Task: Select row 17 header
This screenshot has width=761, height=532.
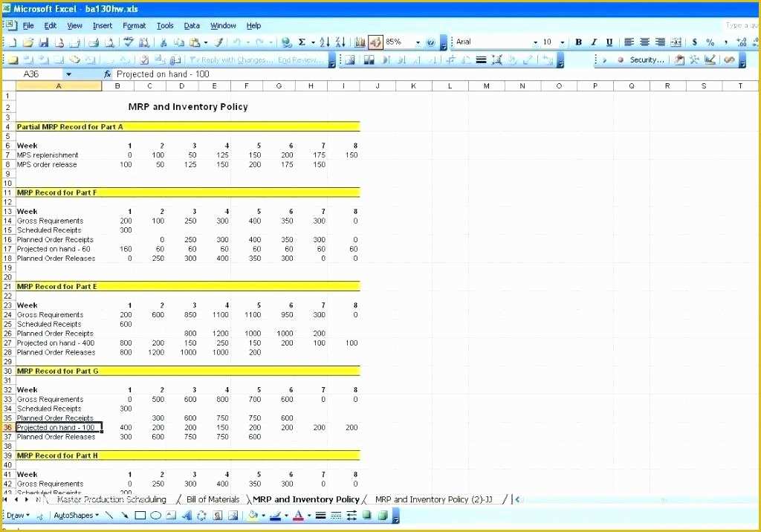Action: (x=8, y=249)
